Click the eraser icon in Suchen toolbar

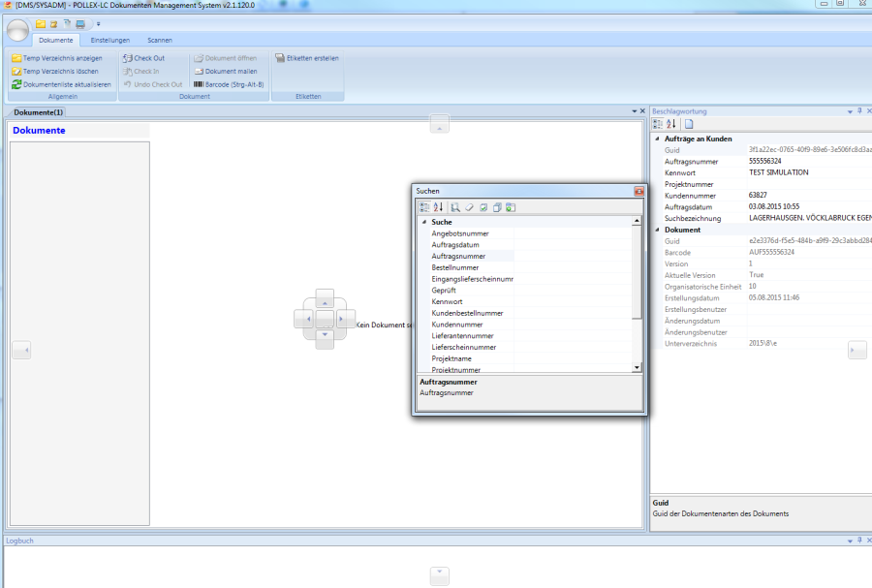click(469, 207)
